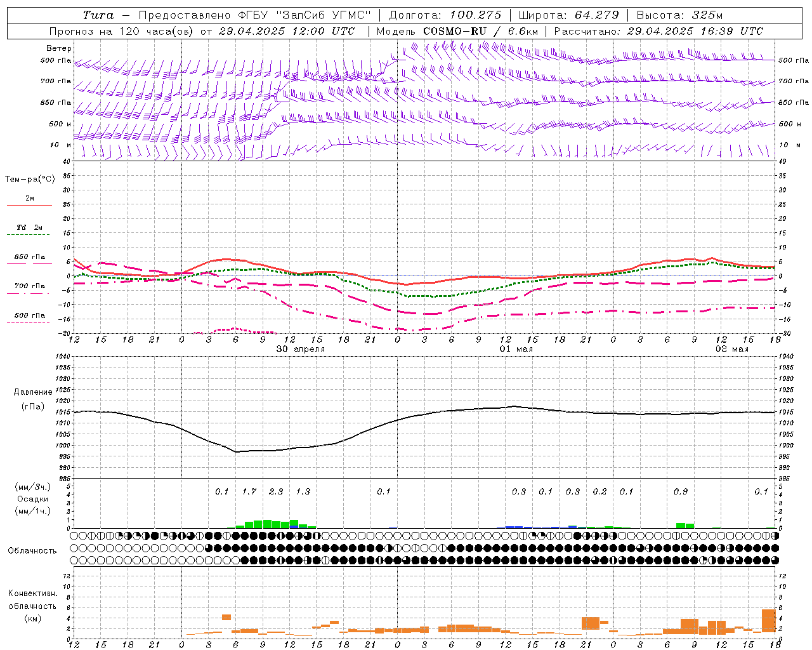Click the Широта: 64.279 value
This screenshot has height=650, width=812.
click(568, 15)
